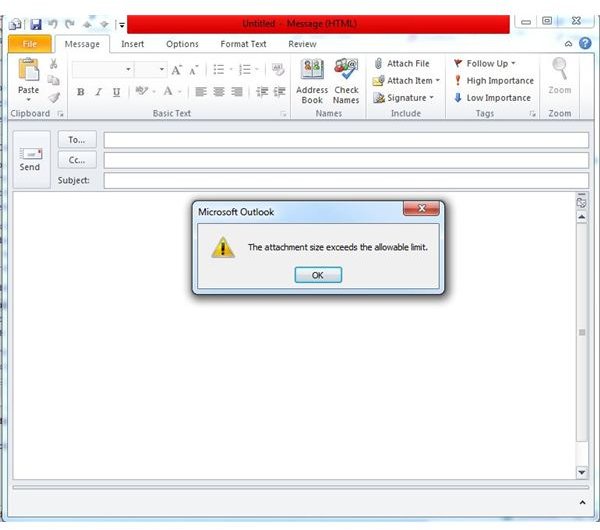600x530 pixels.
Task: Click the To... button
Action: tap(77, 140)
